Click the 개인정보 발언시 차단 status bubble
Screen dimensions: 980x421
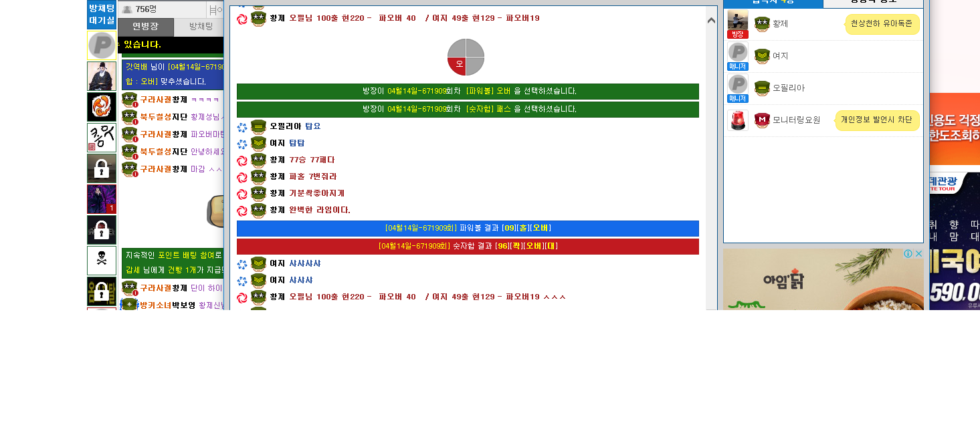[x=876, y=120]
